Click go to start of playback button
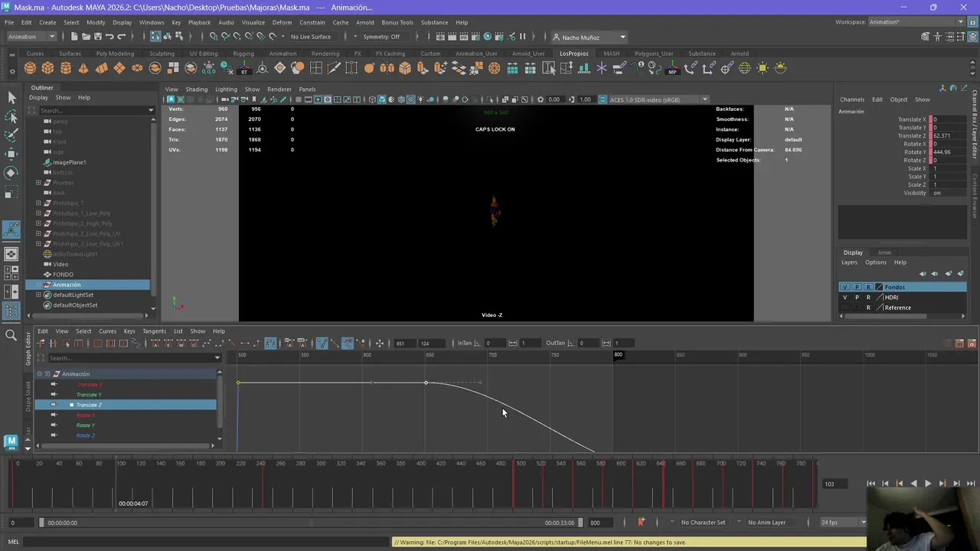 pos(871,484)
